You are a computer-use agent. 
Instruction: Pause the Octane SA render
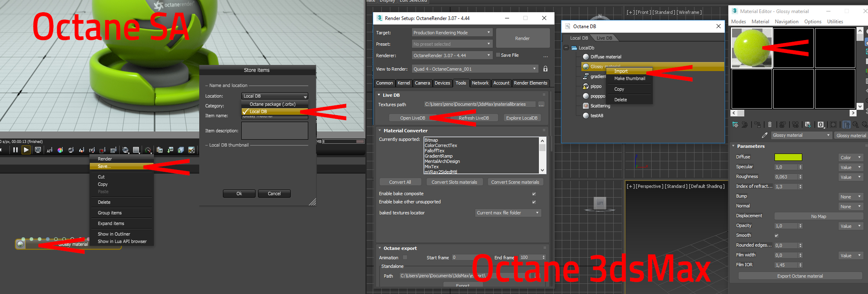point(15,150)
